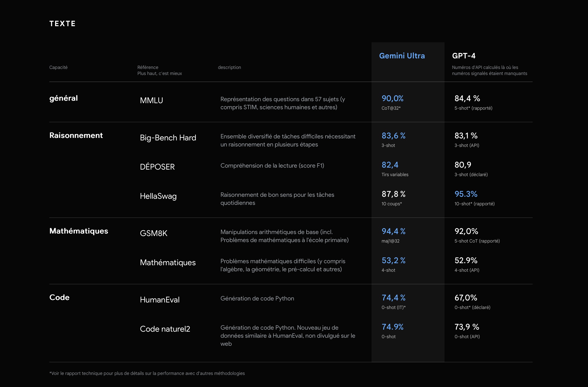Click the Code naturel2 benchmark label

click(x=165, y=329)
